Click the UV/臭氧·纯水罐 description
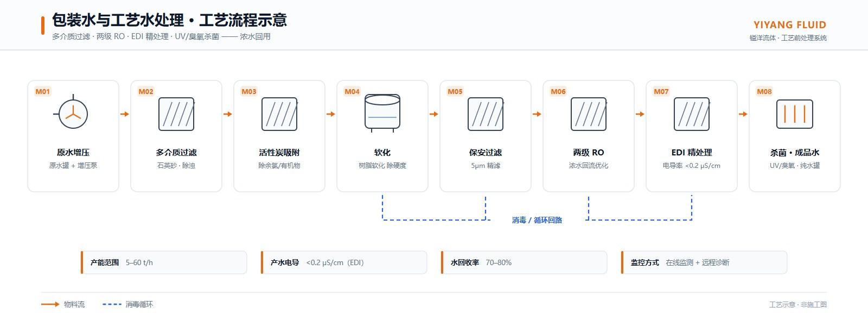 [795, 166]
